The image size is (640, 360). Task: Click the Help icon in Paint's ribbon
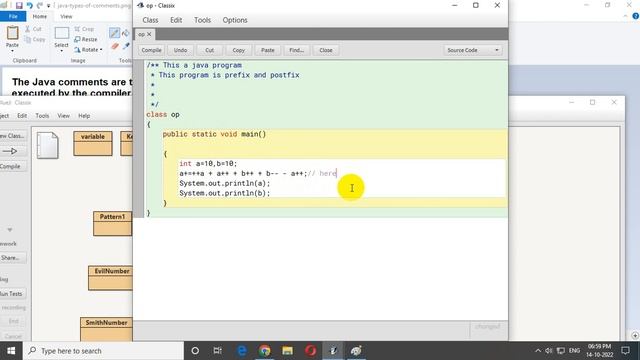tap(636, 16)
